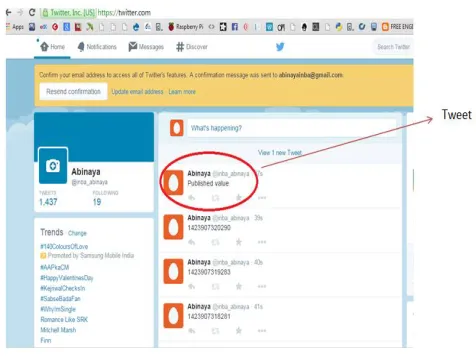Click the browser forward arrow
This screenshot has height=364, width=476.
20,13
